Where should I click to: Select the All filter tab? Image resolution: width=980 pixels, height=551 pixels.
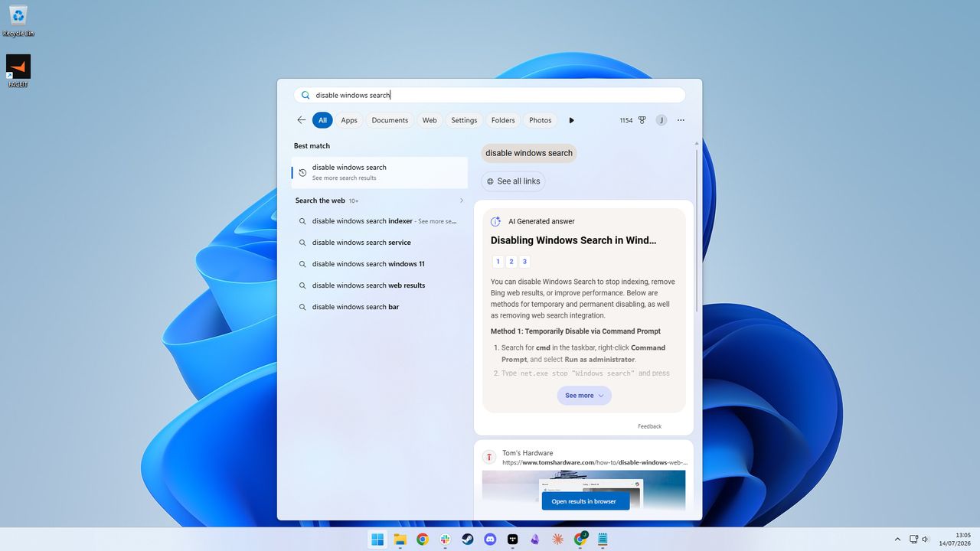[322, 120]
